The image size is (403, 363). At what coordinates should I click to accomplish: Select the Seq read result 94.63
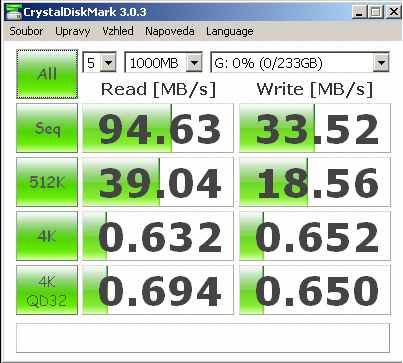tap(158, 128)
